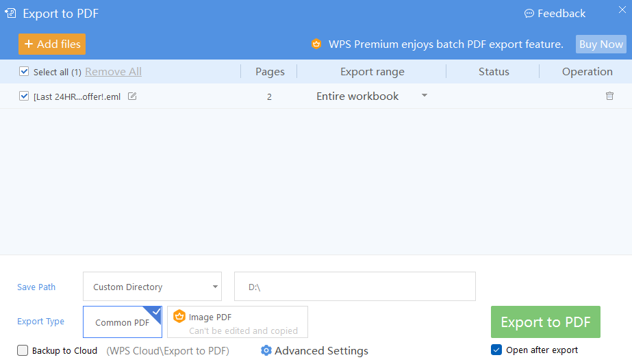Click the Status column header
This screenshot has height=364, width=632.
click(494, 72)
